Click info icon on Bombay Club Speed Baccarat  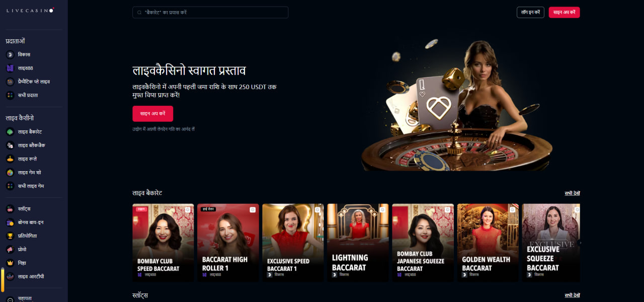(x=188, y=209)
